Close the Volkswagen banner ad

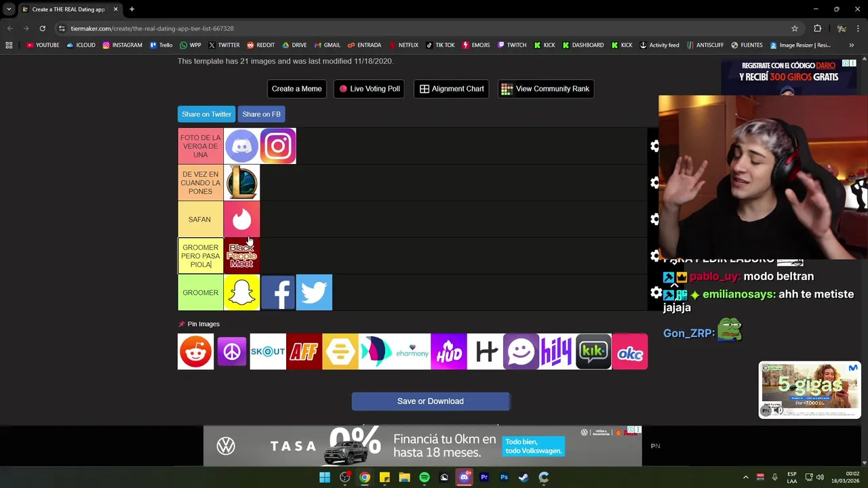pos(638,430)
